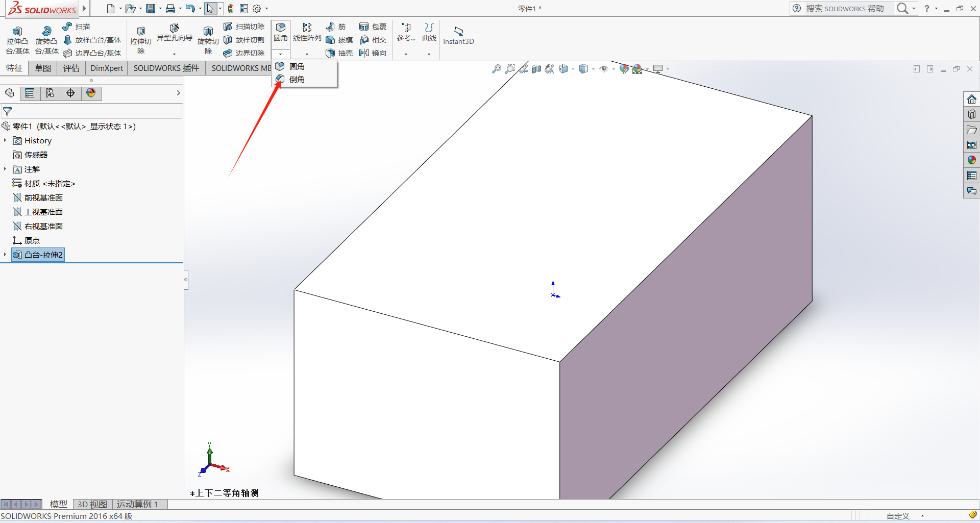Select the 倒角 chamfer option from dropdown
Image resolution: width=980 pixels, height=523 pixels.
(x=297, y=79)
